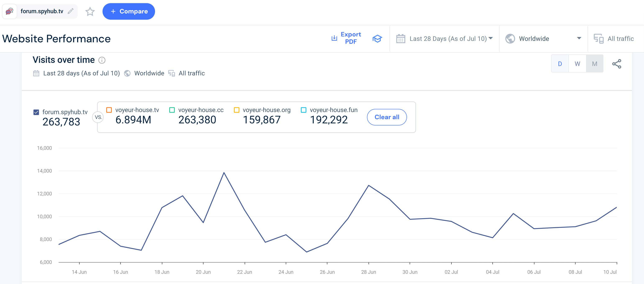Click the share icon on Visits chart

pos(617,64)
